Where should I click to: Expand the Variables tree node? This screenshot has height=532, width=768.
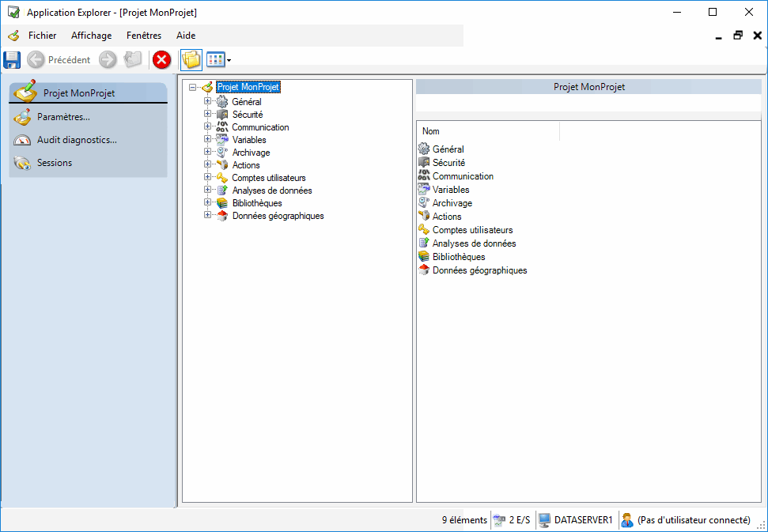click(208, 139)
